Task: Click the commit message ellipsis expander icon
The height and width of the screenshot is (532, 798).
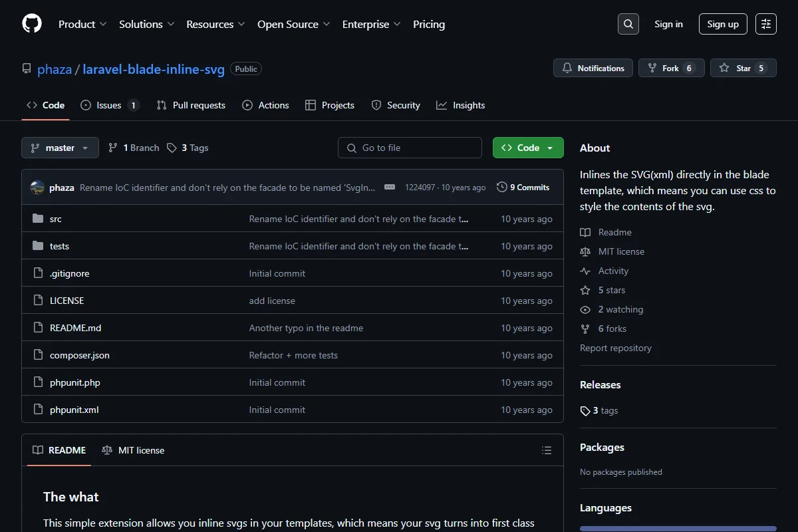Action: click(390, 188)
